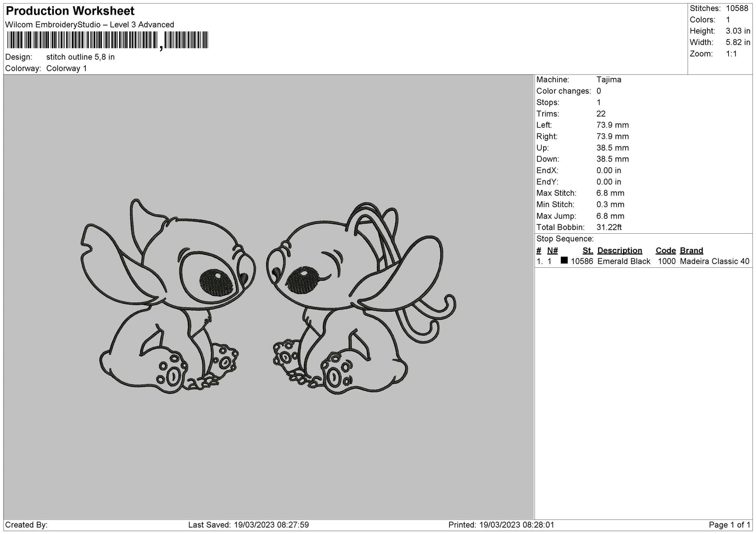756x534 pixels.
Task: Click the Madeira Classic 40 brand entry
Action: (x=714, y=262)
